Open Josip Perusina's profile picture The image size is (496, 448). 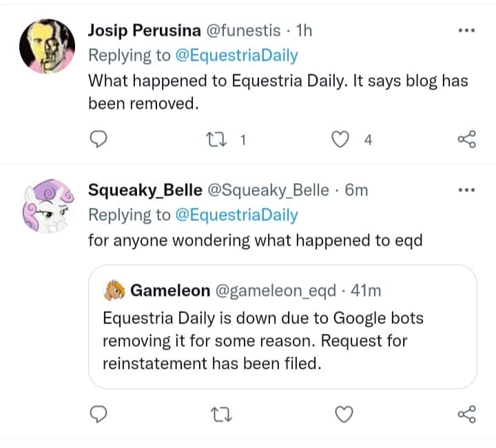45,47
